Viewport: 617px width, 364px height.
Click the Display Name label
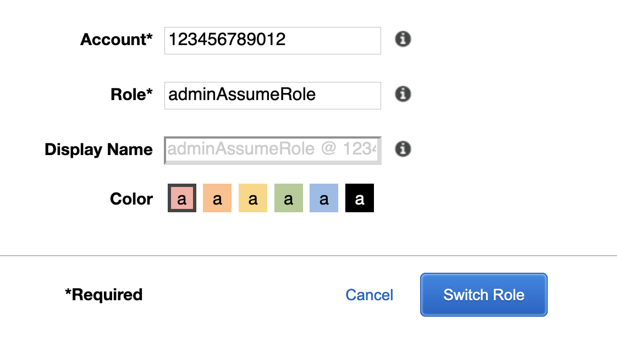[98, 149]
